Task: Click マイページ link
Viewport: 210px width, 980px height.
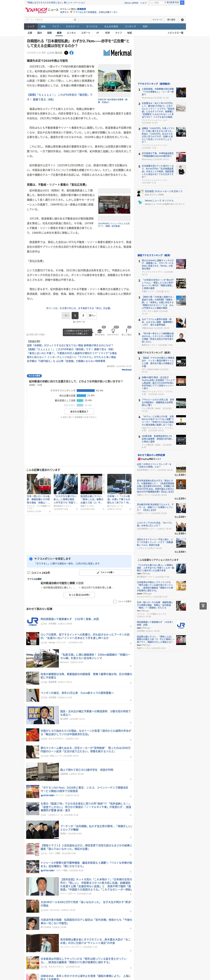Action: 157,19
